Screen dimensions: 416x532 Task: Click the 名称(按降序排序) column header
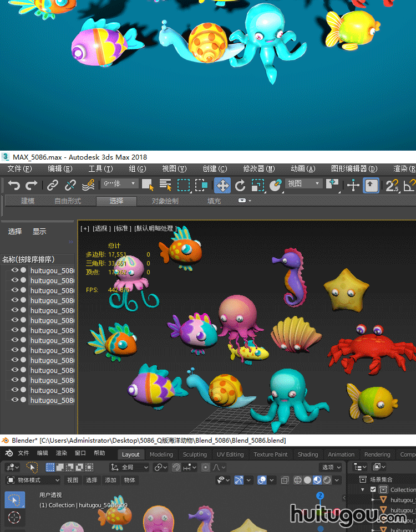click(x=28, y=259)
